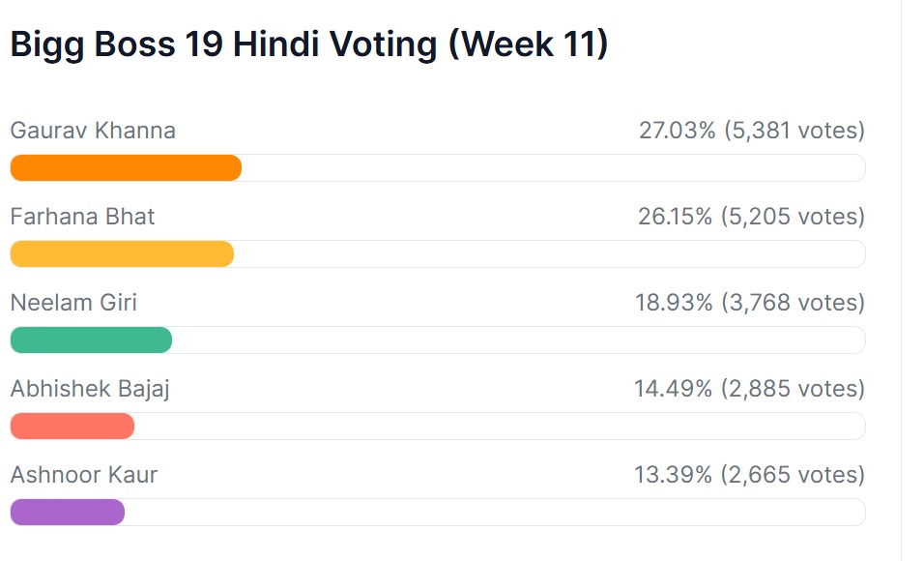Image resolution: width=924 pixels, height=561 pixels.
Task: Click the green Neelam Giri vote bar
Action: click(91, 340)
